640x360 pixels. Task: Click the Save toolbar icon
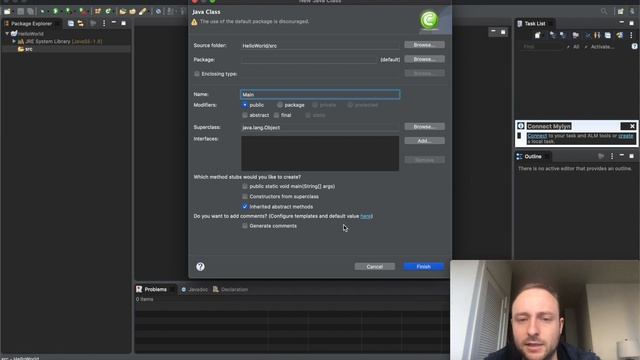[20, 11]
